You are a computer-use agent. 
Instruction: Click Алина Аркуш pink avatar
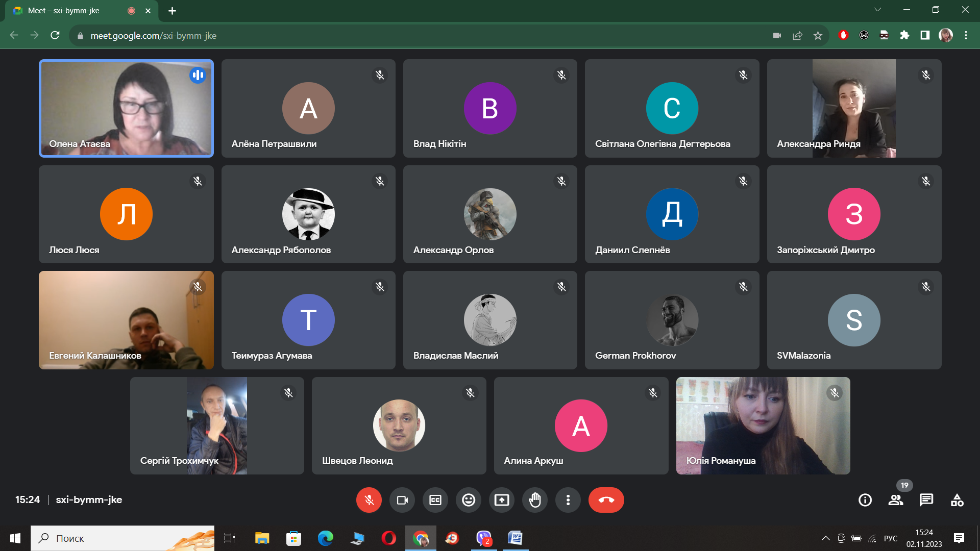pyautogui.click(x=581, y=425)
